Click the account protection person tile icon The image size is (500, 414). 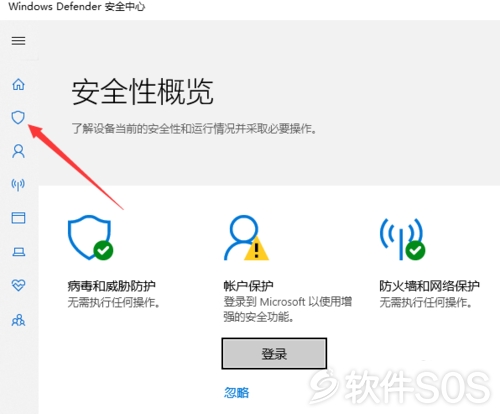[x=246, y=237]
